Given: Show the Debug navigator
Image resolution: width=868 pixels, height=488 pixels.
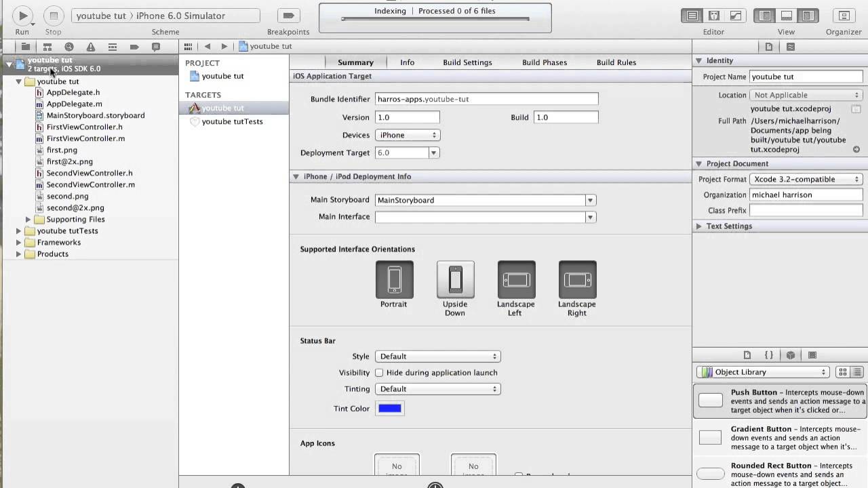Looking at the screenshot, I should pyautogui.click(x=113, y=47).
